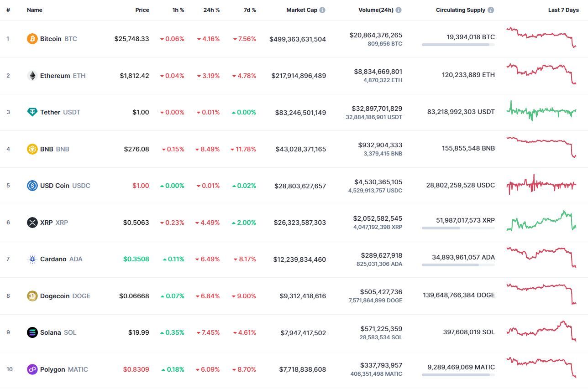
Task: Click the Polygon purple logo icon
Action: click(32, 369)
